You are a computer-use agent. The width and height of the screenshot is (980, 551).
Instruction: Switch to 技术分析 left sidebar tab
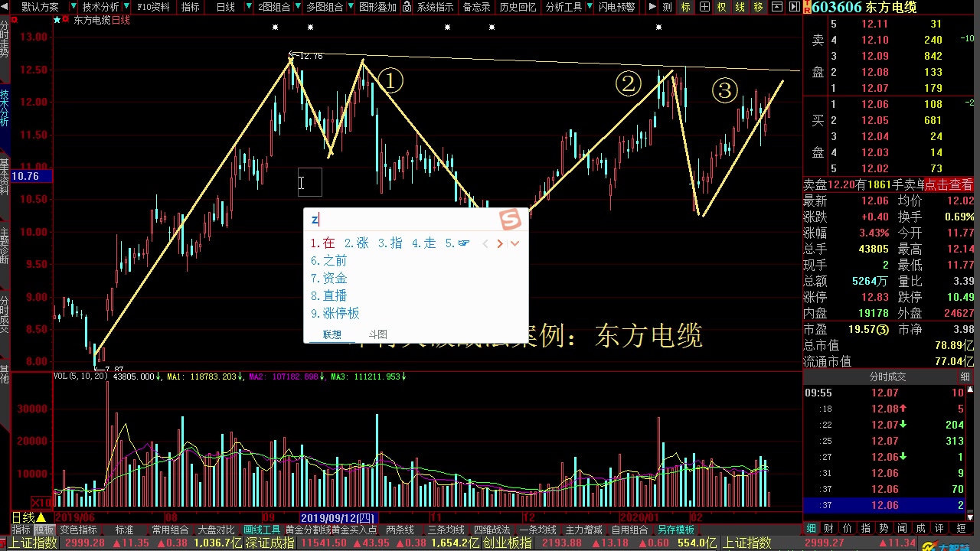[5, 109]
